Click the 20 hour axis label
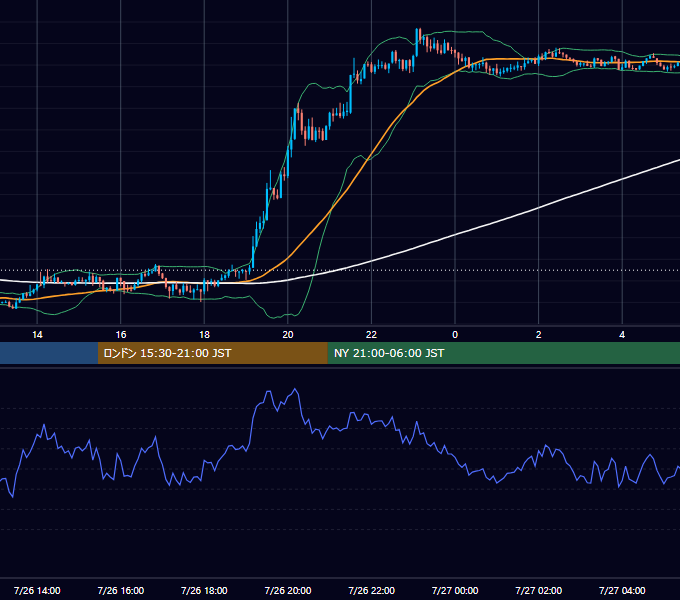The image size is (680, 600). click(288, 335)
